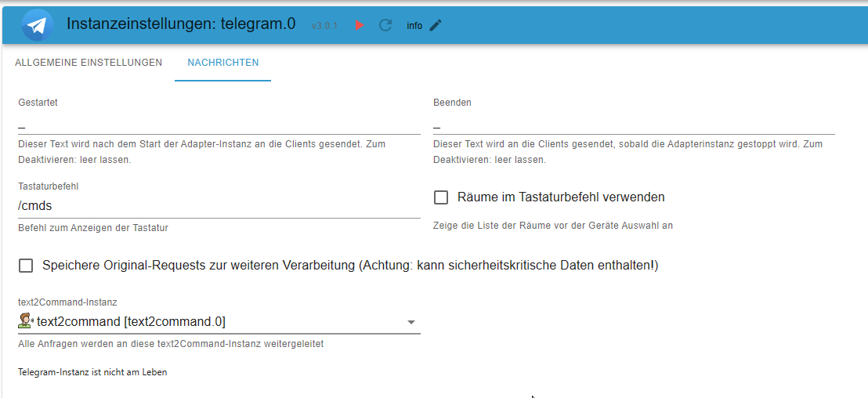
Task: Click the Tastaturbefehl field label
Action: coord(49,186)
